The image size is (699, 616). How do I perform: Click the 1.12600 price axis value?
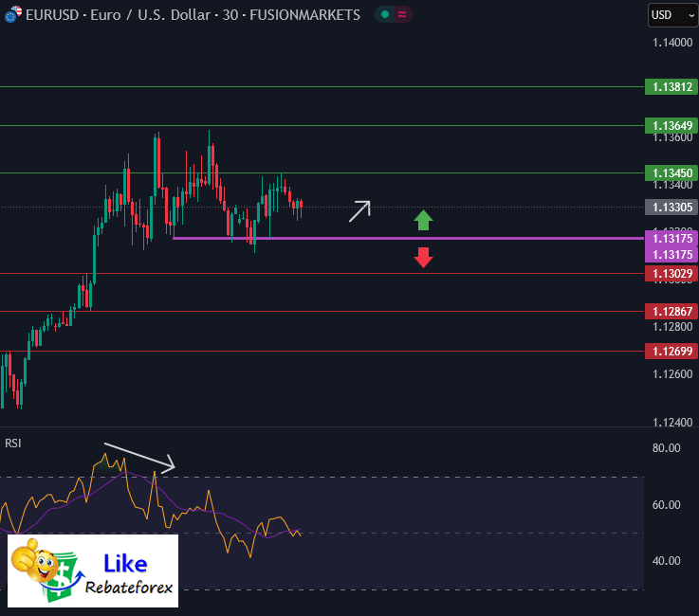tap(672, 374)
